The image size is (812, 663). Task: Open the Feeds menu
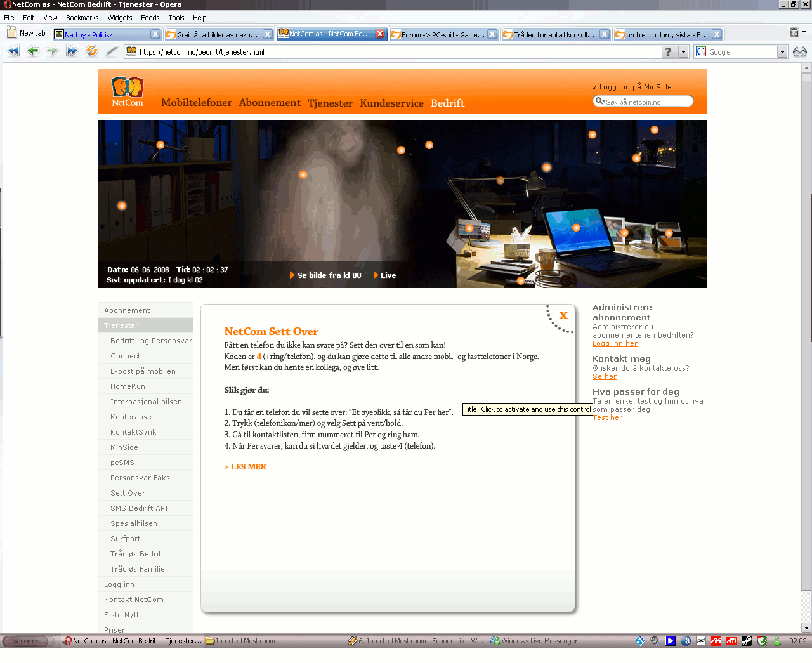150,18
